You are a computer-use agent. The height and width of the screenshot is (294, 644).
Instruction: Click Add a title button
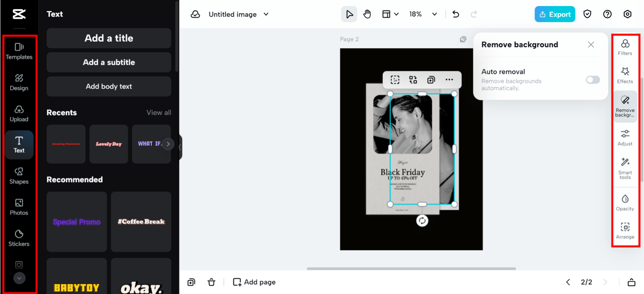click(x=109, y=38)
